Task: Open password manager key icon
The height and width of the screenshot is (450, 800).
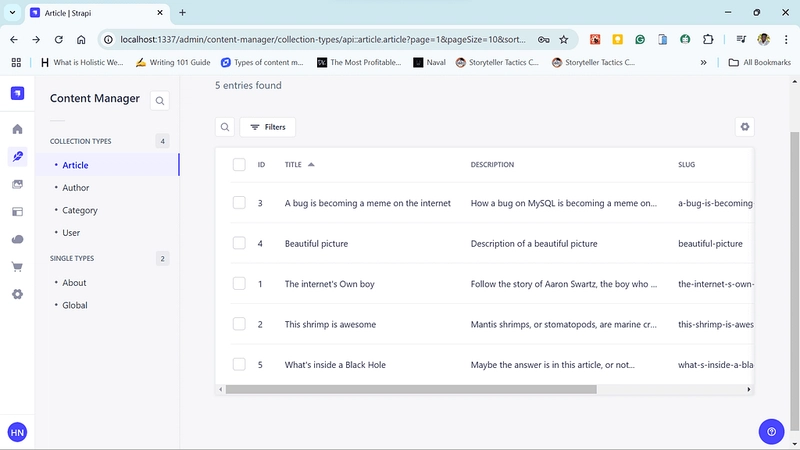Action: [543, 39]
